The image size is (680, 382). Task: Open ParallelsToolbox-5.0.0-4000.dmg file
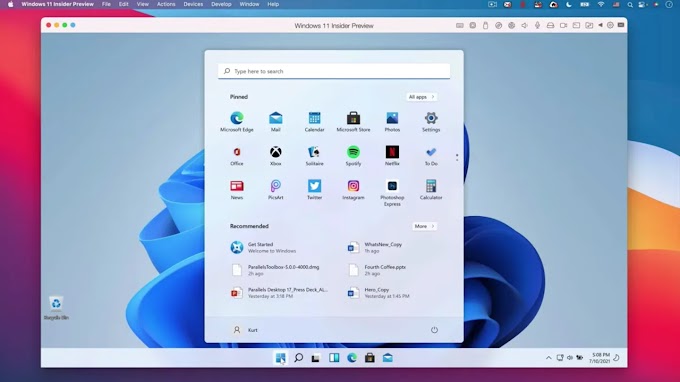pos(275,270)
